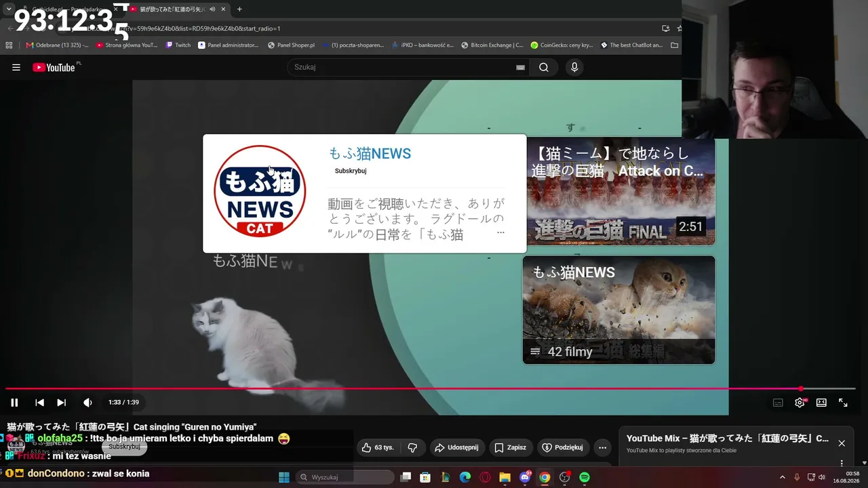The image size is (868, 488).
Task: Click the YouTube search magnifier button
Action: (x=544, y=67)
